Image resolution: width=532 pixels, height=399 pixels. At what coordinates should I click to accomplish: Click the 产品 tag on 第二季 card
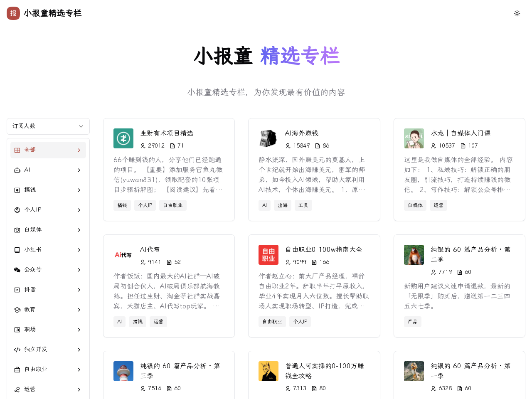(413, 322)
